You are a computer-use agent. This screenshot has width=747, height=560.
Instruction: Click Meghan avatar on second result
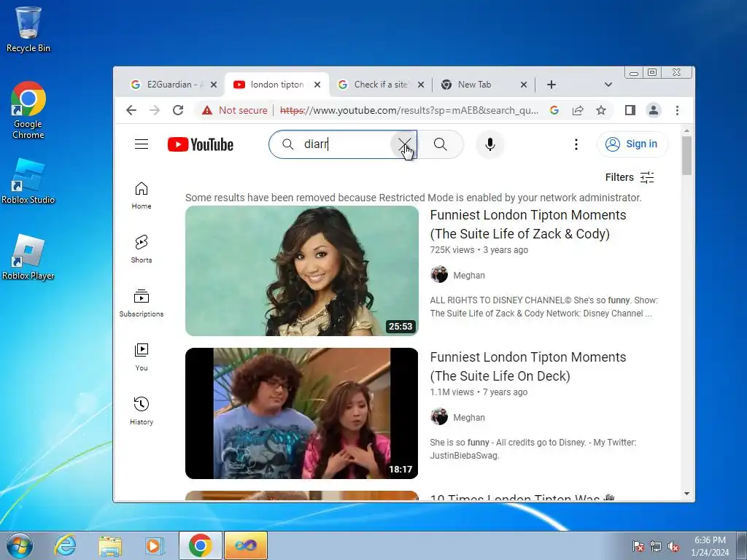[438, 417]
